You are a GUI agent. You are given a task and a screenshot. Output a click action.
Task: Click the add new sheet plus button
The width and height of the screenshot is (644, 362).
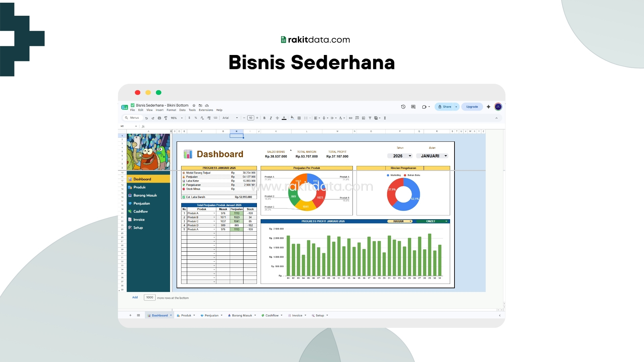[x=130, y=315]
